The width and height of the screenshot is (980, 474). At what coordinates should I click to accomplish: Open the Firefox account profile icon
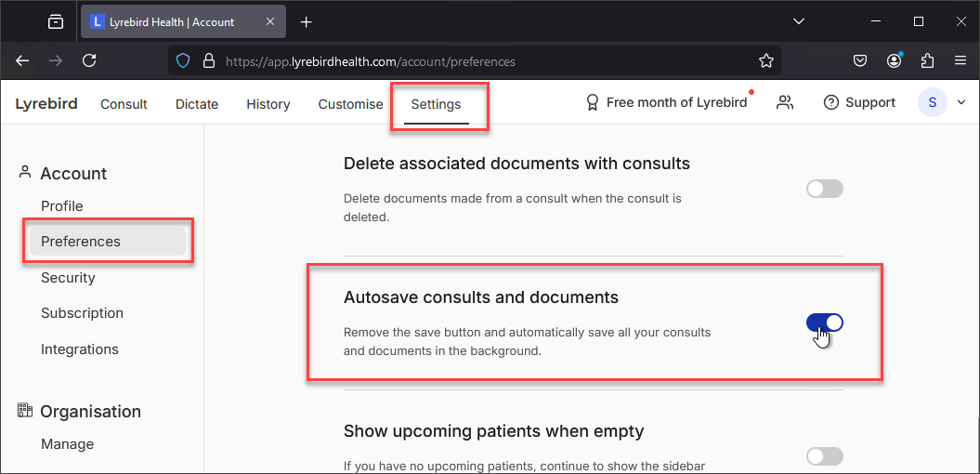tap(895, 60)
